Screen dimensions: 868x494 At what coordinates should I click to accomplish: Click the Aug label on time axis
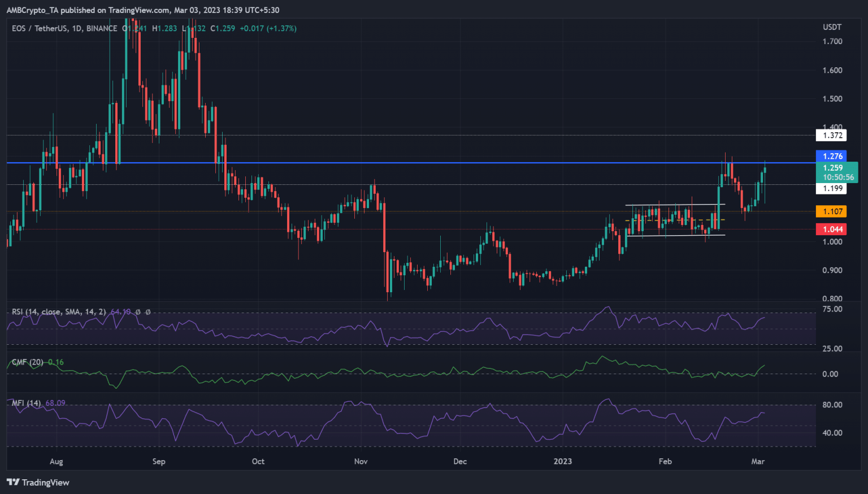pyautogui.click(x=57, y=461)
